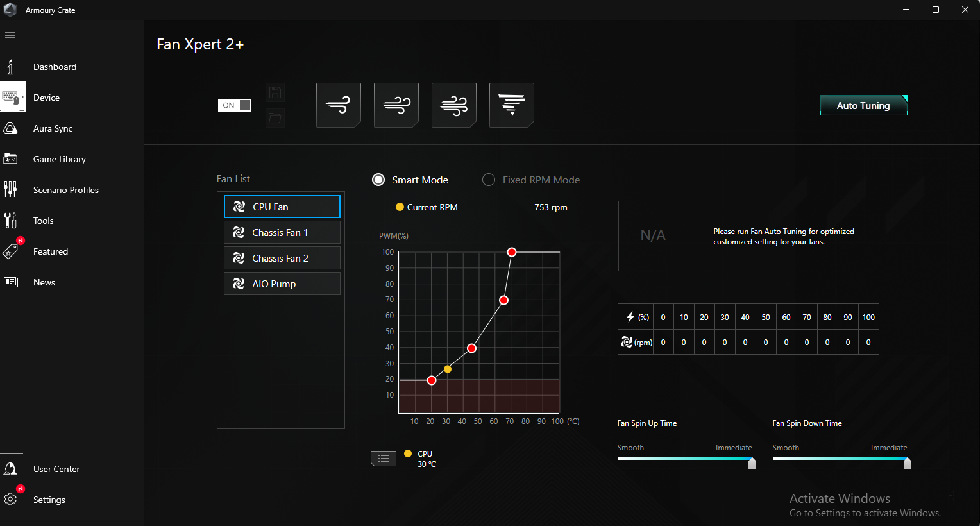Image resolution: width=980 pixels, height=526 pixels.
Task: Click the Fan List heading
Action: tap(233, 179)
